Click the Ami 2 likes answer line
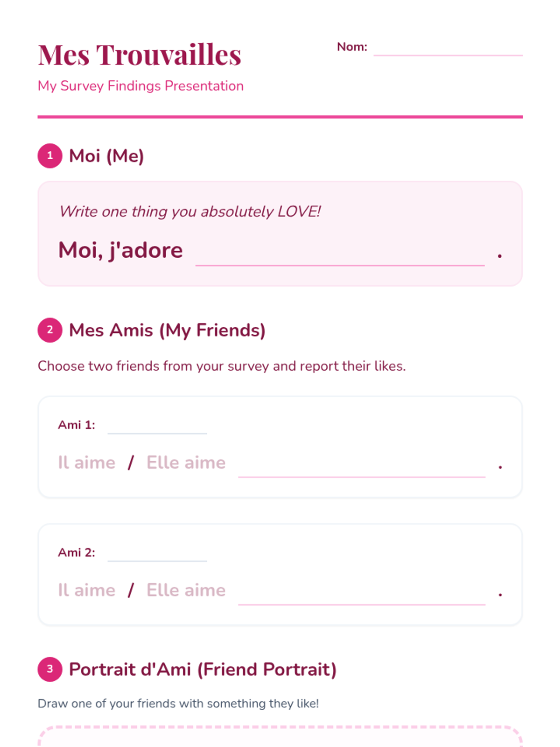 [362, 594]
